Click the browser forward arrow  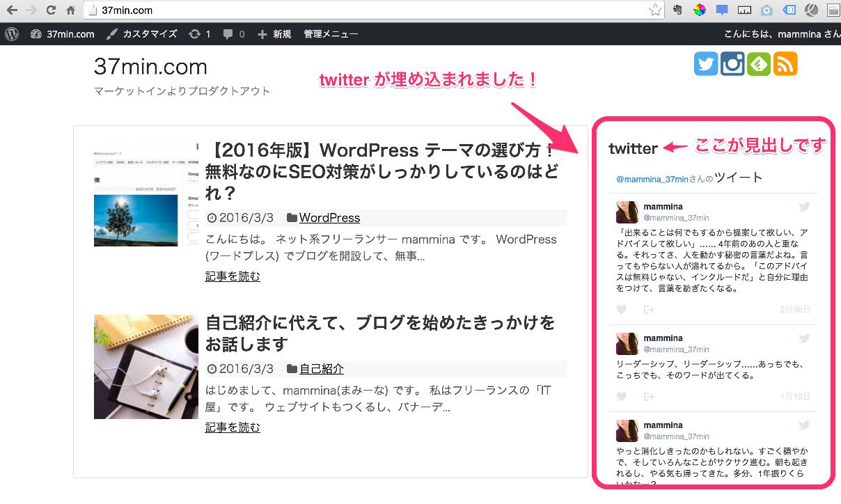click(x=31, y=10)
